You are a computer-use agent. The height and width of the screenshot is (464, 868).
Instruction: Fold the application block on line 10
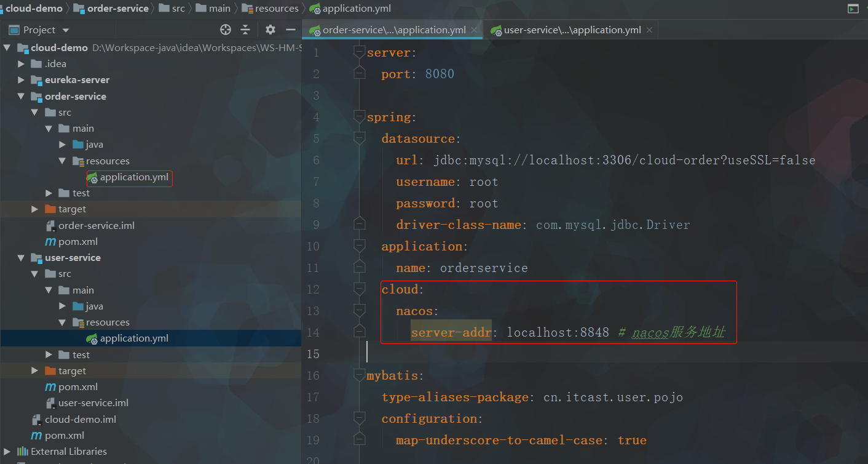tap(360, 247)
